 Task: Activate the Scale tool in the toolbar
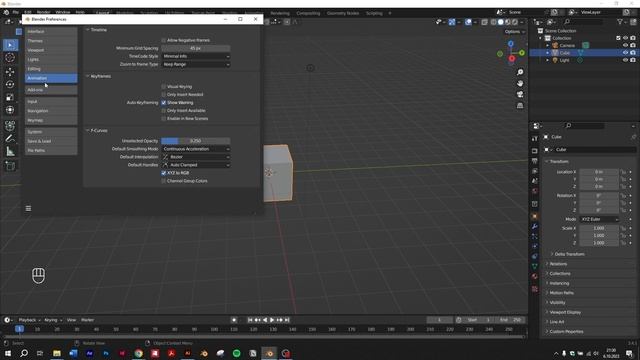pyautogui.click(x=10, y=97)
